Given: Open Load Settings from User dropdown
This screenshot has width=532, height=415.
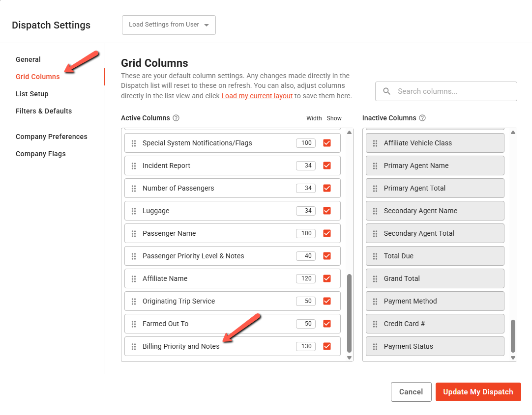Looking at the screenshot, I should pyautogui.click(x=169, y=25).
